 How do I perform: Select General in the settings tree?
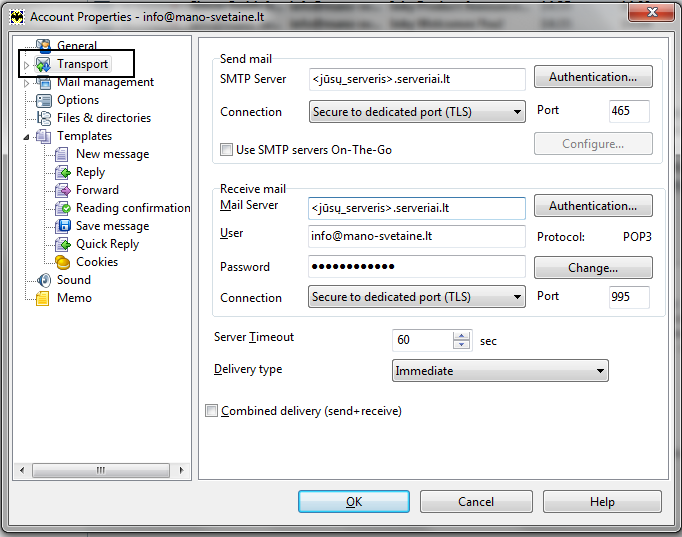[76, 46]
